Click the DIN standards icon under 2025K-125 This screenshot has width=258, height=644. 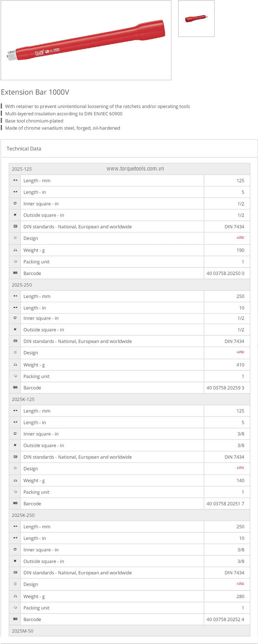(15, 457)
